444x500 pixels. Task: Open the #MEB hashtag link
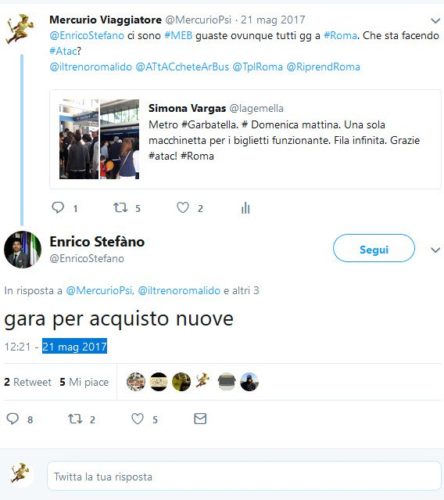point(178,35)
